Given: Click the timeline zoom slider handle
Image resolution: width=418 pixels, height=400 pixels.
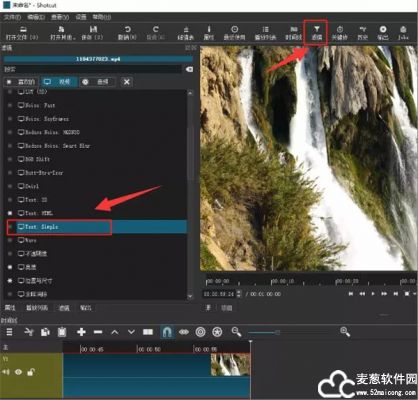Looking at the screenshot, I should click(277, 332).
